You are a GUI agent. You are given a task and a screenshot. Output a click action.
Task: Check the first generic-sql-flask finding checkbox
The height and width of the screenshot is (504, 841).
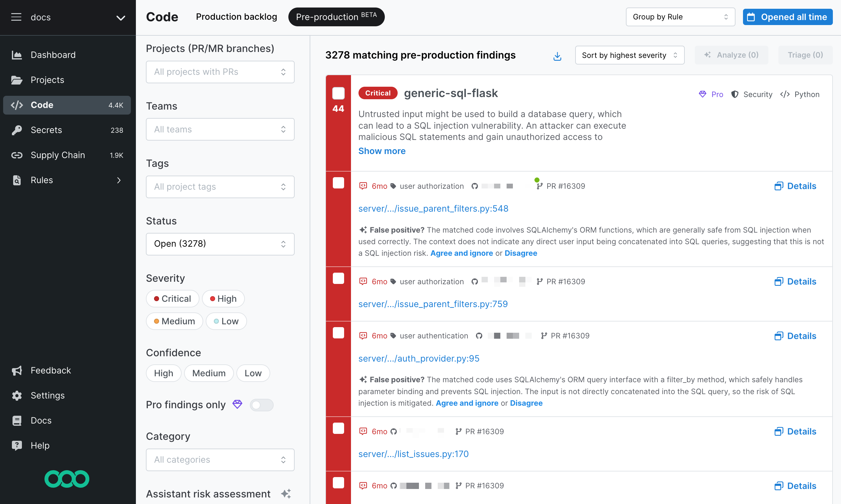[x=338, y=93]
